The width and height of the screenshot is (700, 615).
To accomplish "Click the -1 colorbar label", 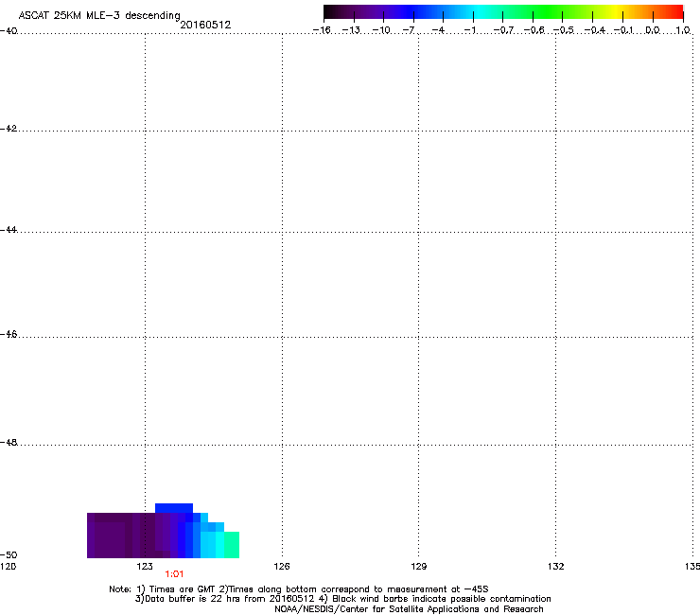I will click(x=469, y=30).
